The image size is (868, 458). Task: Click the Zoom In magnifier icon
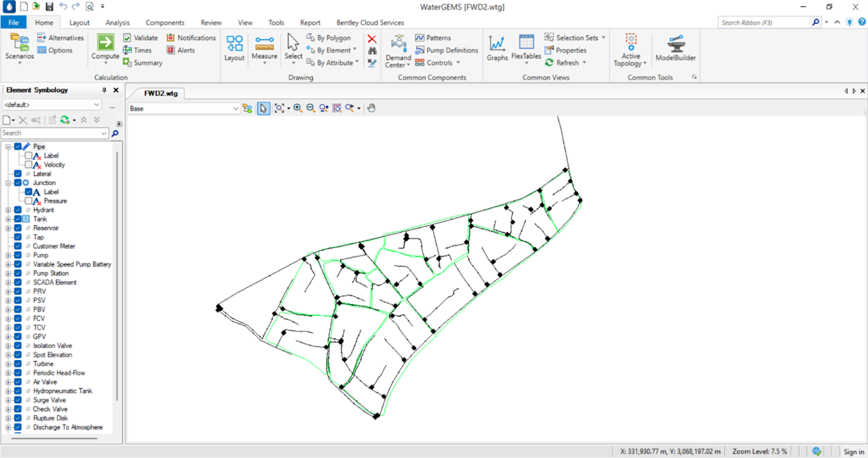[298, 108]
